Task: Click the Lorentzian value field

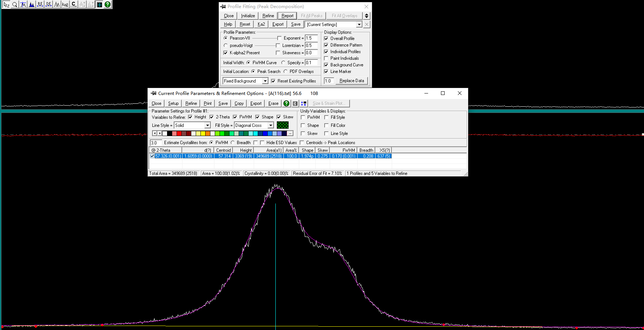Action: coord(311,45)
